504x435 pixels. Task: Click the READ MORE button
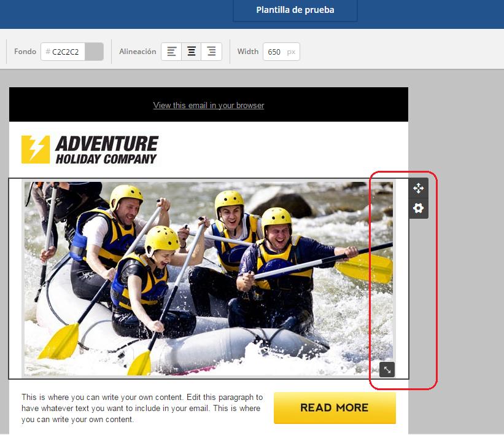tap(335, 407)
